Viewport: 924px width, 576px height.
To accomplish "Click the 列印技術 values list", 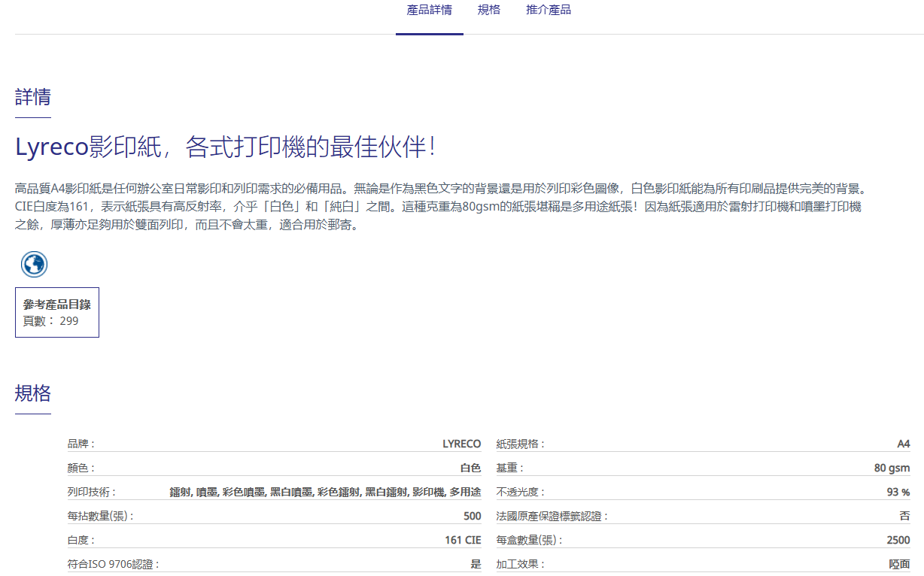I will [x=325, y=493].
